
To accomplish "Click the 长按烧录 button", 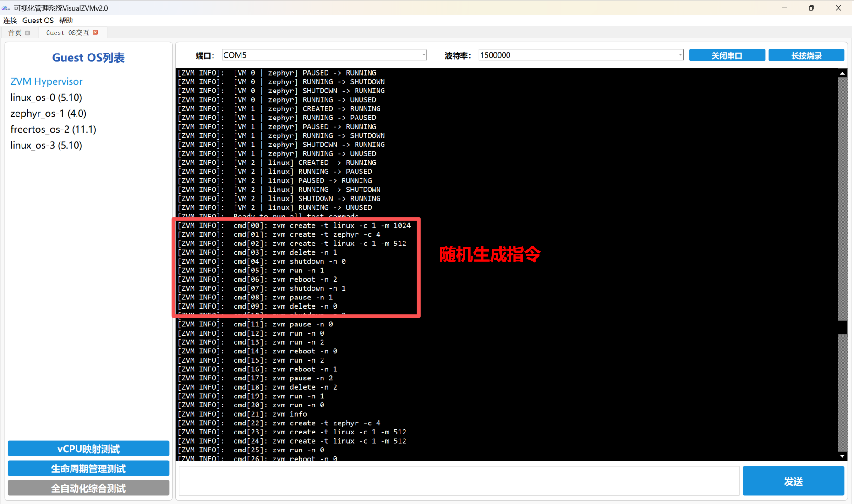I will point(806,55).
